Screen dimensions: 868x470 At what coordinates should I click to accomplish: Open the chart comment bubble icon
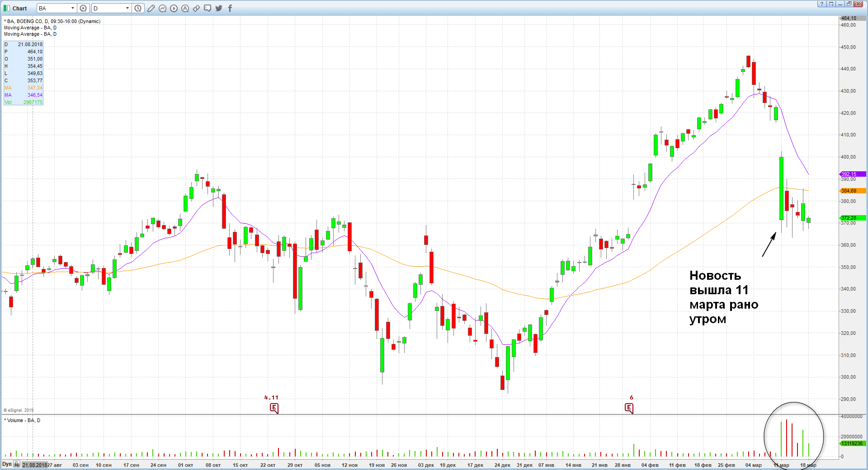pos(208,8)
